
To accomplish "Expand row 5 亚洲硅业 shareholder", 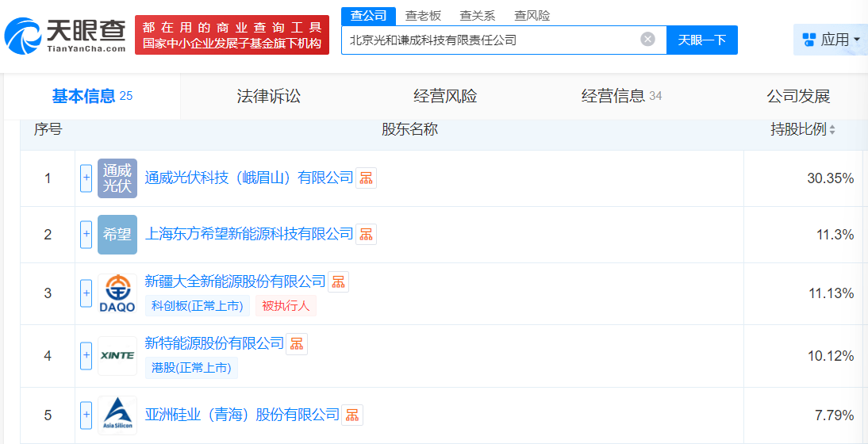I will pos(86,415).
